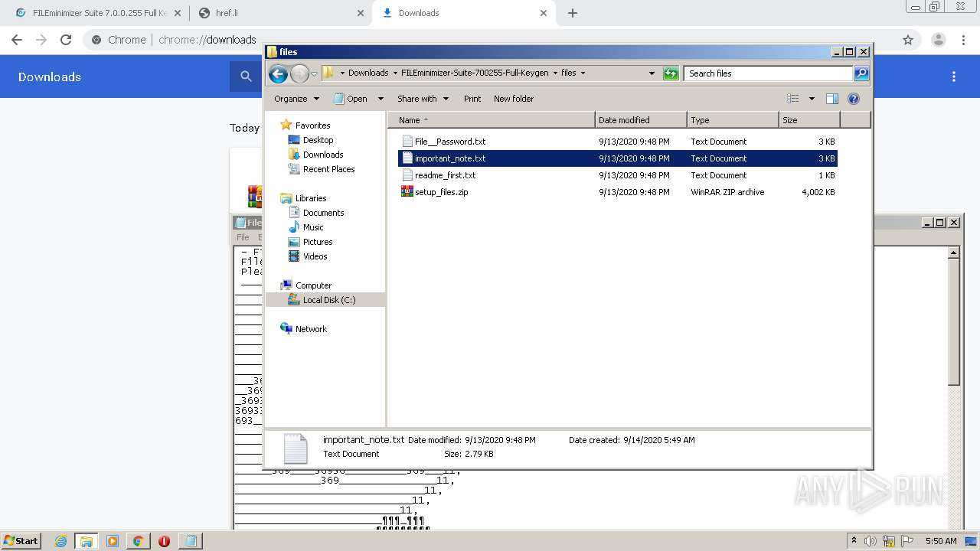Bookmark this page with the star icon
Screen dimensions: 980x551
pos(908,40)
